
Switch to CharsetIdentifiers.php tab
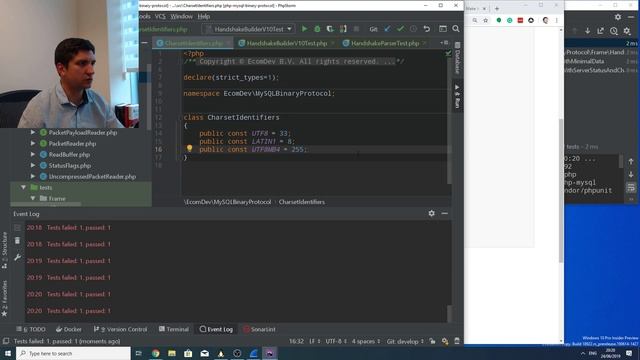click(x=193, y=43)
